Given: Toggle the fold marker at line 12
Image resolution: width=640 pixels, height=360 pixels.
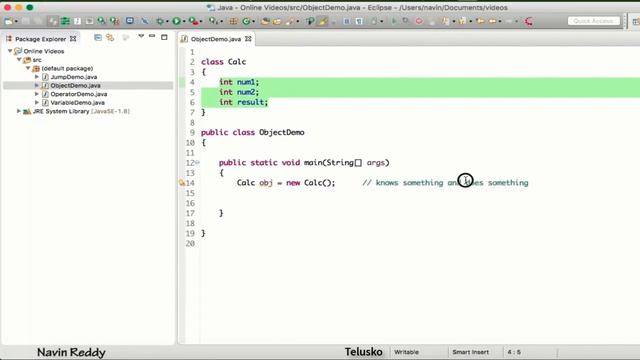Looking at the screenshot, I should [x=197, y=162].
